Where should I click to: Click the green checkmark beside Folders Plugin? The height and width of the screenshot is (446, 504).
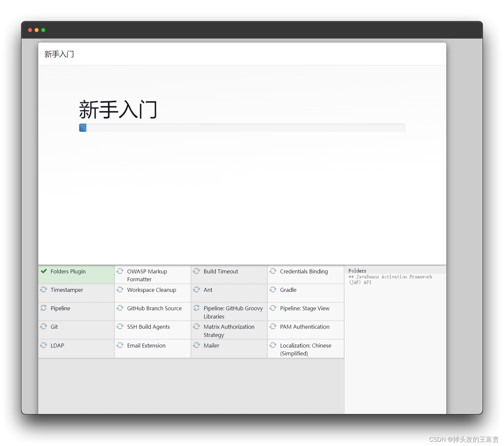tap(44, 271)
